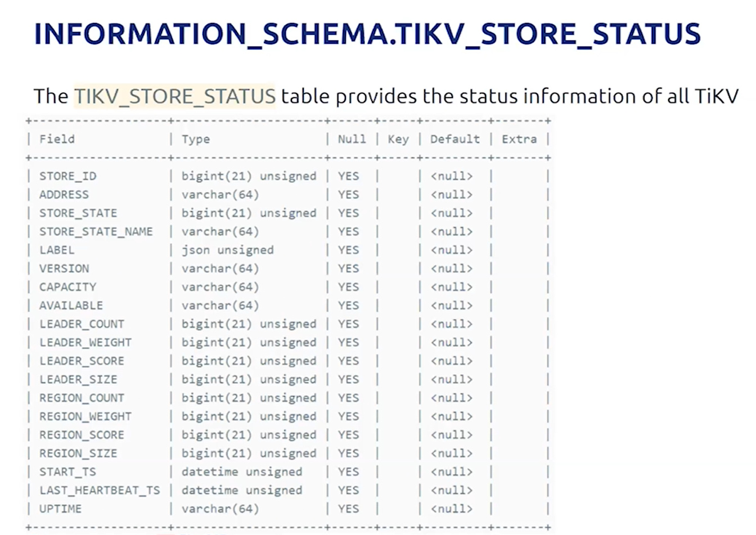Screen dimensions: 756x535
Task: Select the REGION_COUNT field name
Action: [x=82, y=398]
